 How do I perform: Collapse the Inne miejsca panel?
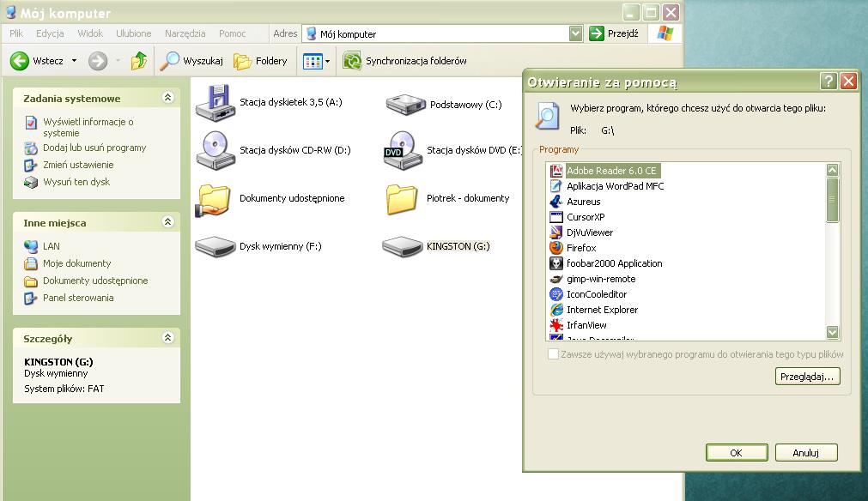pyautogui.click(x=167, y=221)
